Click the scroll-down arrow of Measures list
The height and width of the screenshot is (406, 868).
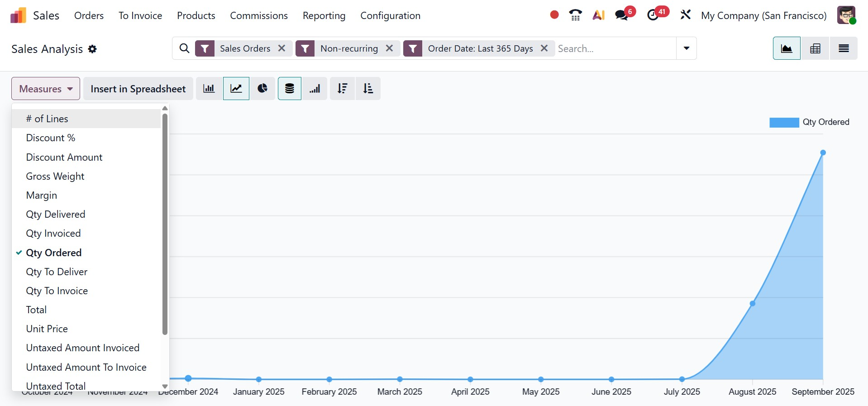coord(165,387)
